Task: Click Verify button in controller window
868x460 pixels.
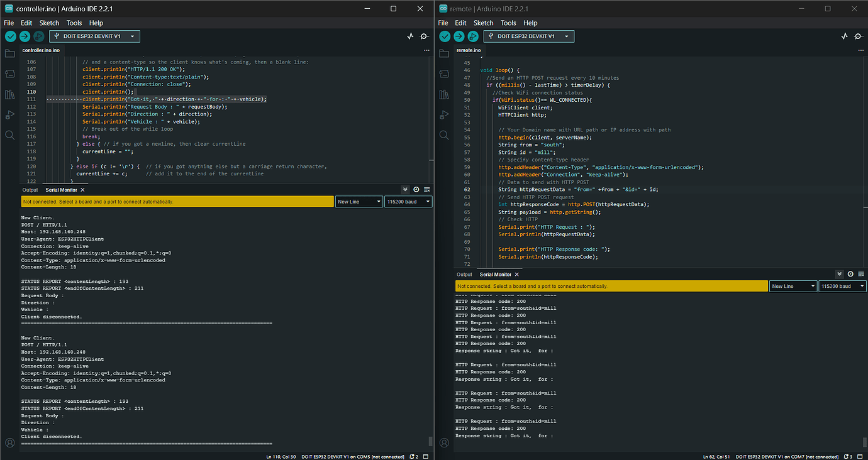Action: (x=10, y=36)
